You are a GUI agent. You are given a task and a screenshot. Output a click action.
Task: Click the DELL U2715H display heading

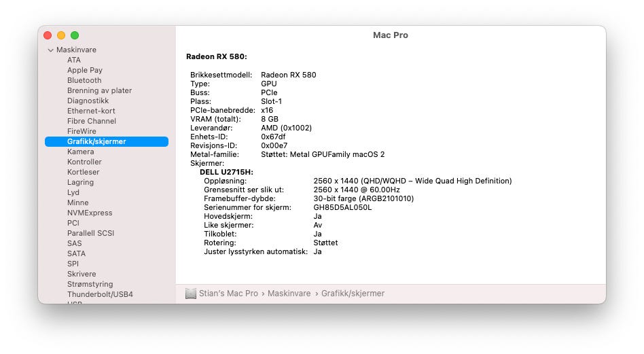click(226, 172)
